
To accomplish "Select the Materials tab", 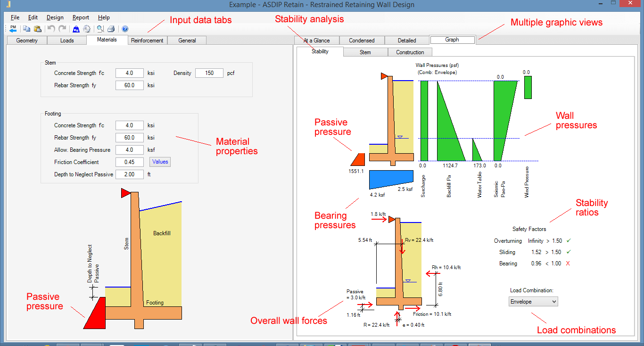I will click(x=107, y=40).
